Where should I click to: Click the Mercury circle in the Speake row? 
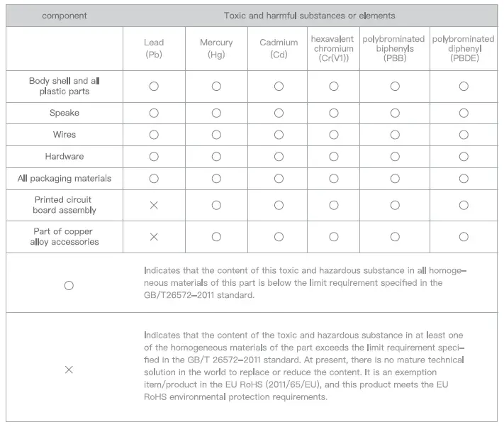click(x=216, y=113)
